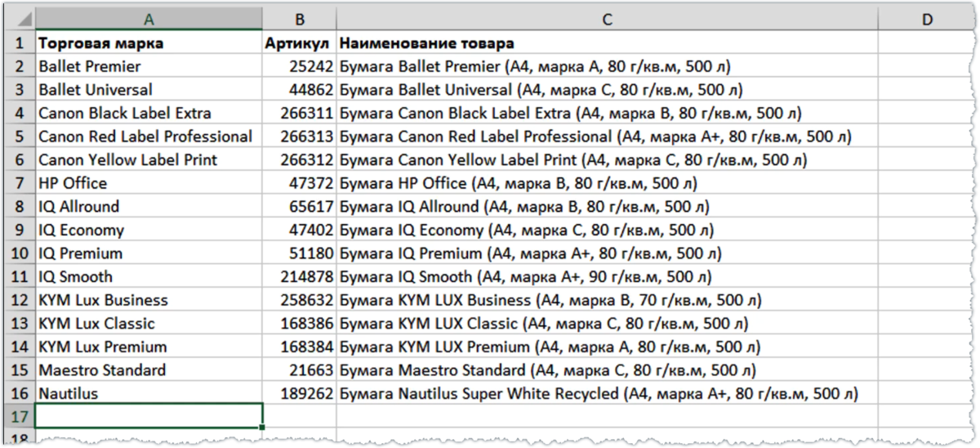Screen dimensions: 980x448
Task: Click 'Бумага Canon Black Label Extra' cell
Action: point(607,113)
